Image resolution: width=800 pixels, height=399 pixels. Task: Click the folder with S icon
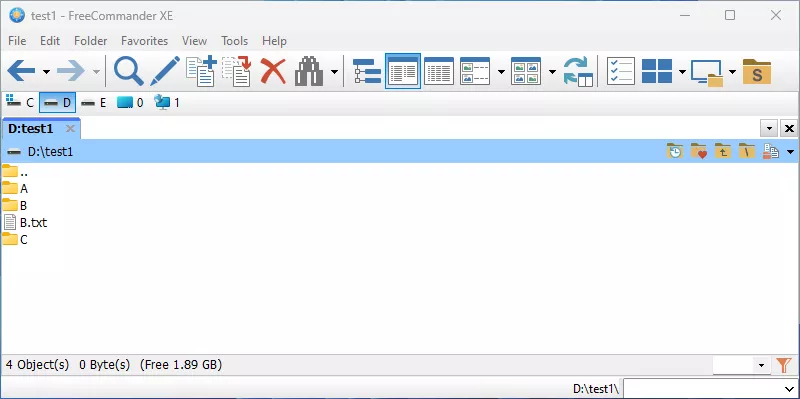tap(757, 71)
